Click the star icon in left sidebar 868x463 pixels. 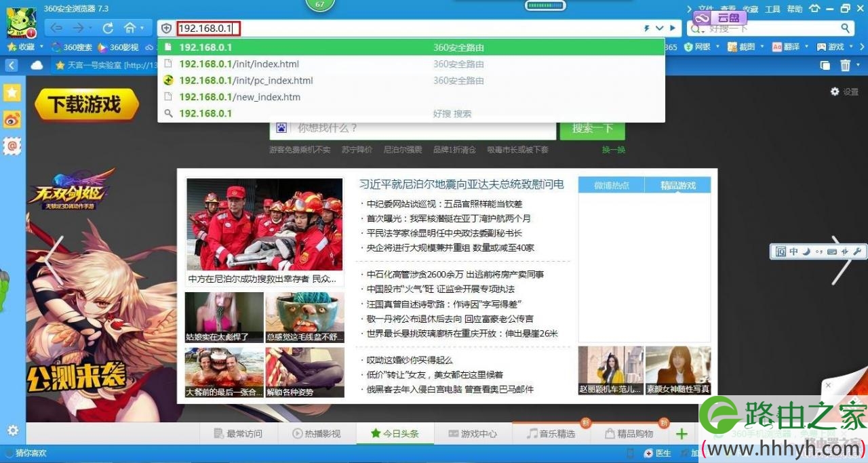12,93
